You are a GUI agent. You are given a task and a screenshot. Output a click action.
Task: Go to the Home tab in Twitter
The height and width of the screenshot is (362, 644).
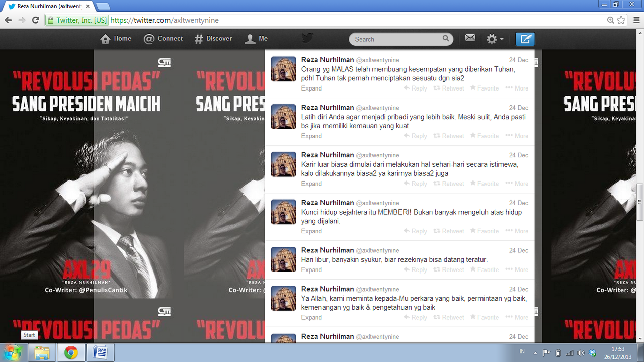(116, 39)
